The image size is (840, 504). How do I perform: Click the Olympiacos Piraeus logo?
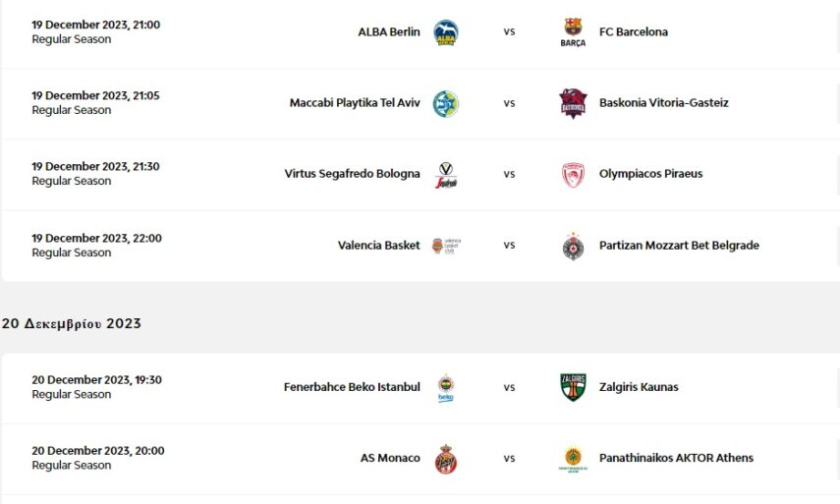click(x=573, y=175)
